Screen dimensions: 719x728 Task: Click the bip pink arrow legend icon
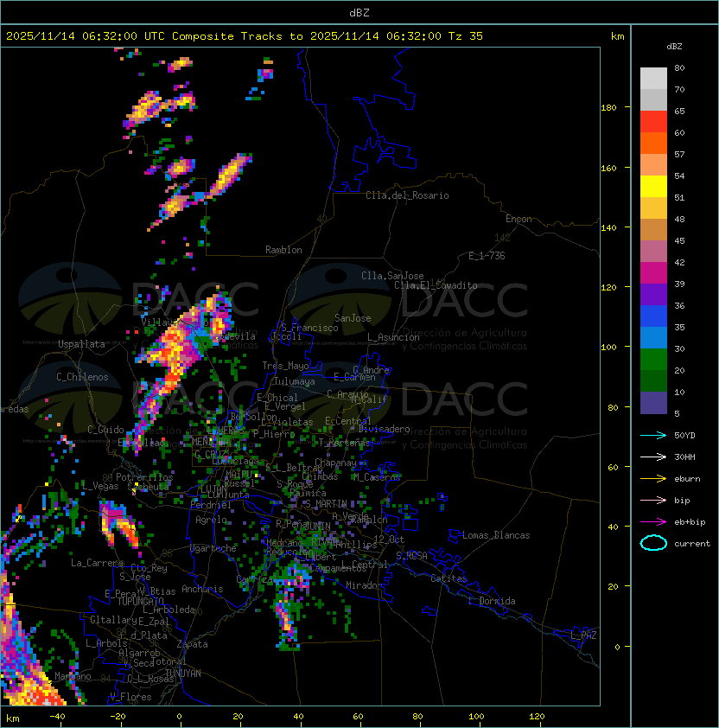click(653, 500)
